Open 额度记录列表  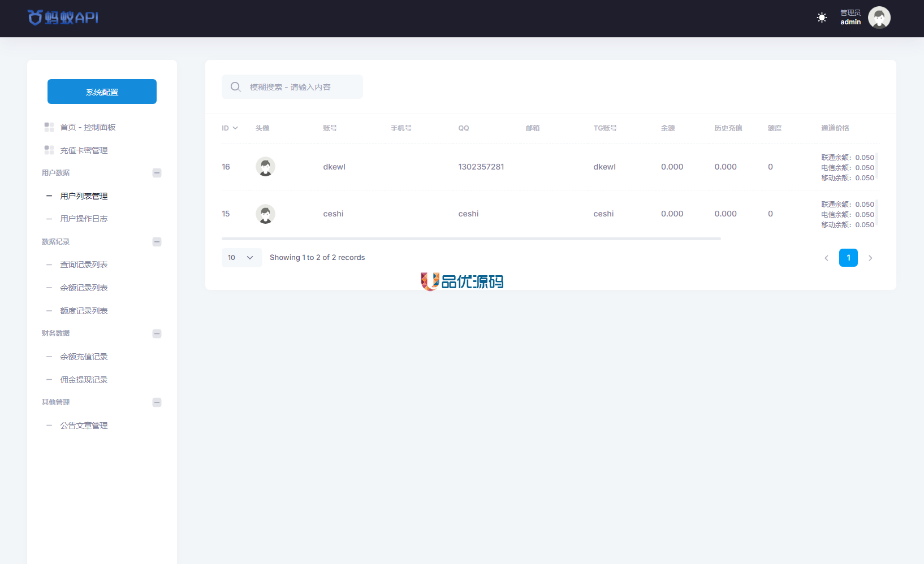click(84, 311)
